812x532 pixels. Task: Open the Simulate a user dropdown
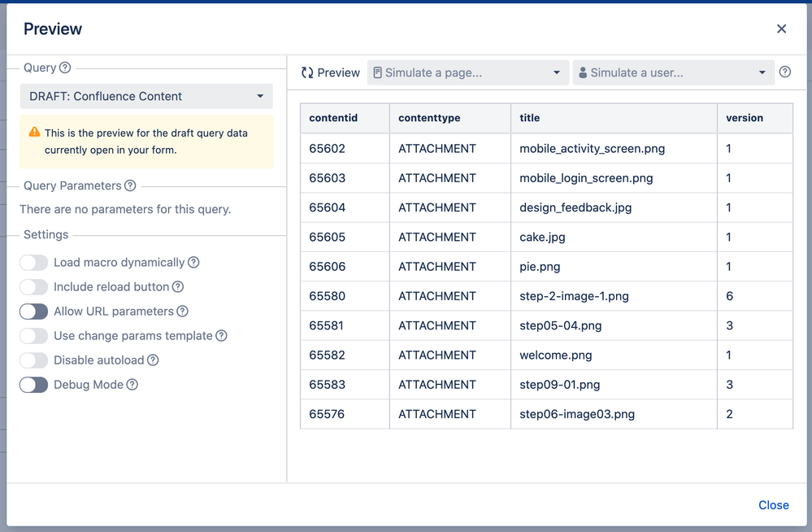click(x=673, y=72)
